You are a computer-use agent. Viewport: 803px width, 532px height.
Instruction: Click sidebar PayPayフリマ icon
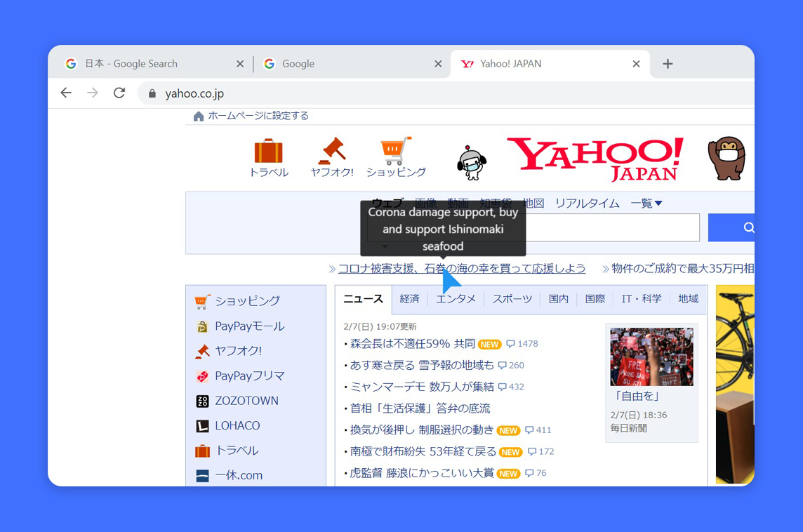(x=202, y=376)
